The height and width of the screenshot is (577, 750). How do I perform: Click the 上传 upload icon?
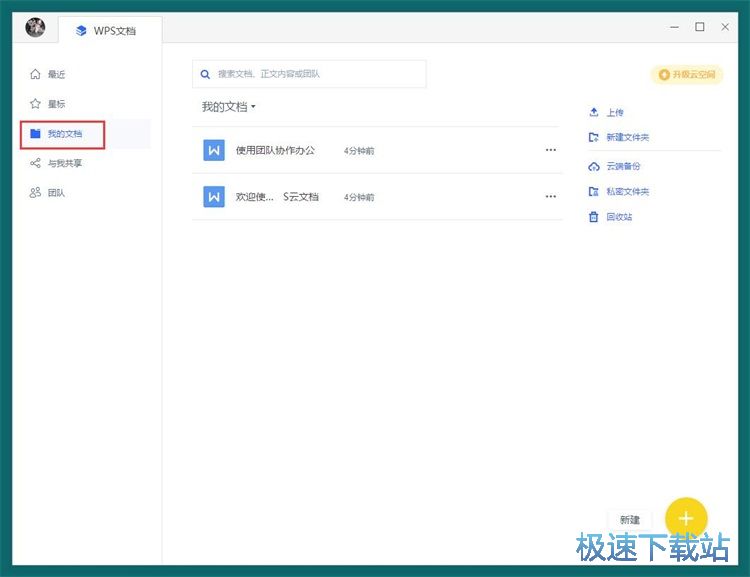tap(594, 113)
